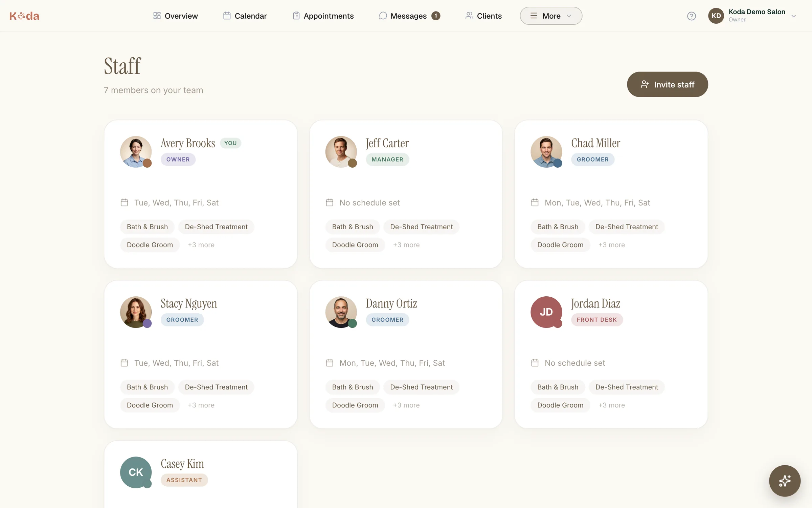Image resolution: width=812 pixels, height=508 pixels.
Task: Click Avery Brooks' profile photo
Action: [x=136, y=152]
